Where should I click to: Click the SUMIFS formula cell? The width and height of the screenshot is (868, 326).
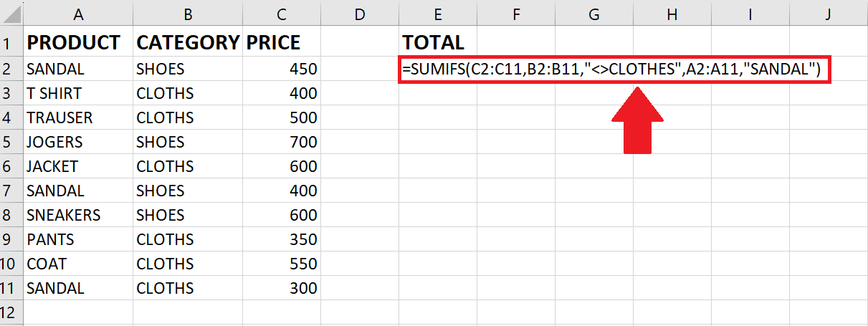[x=614, y=69]
